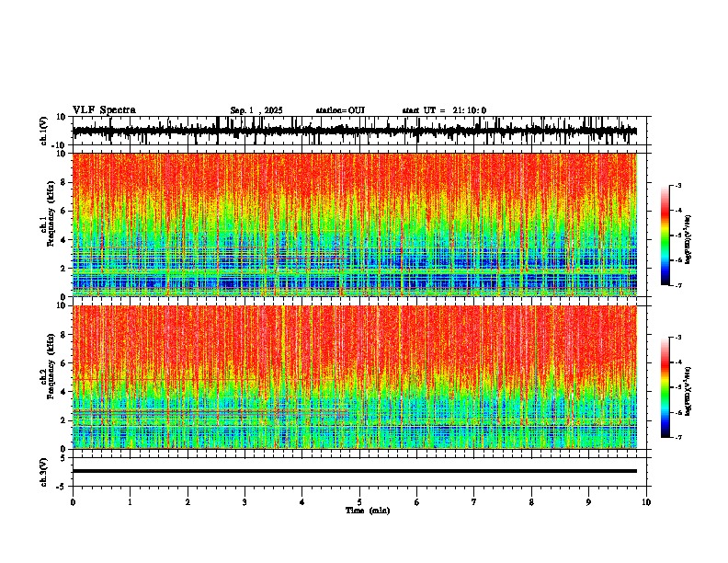Click the "ch.3(V)" axis label
Viewport: 728px width, 563px height.
click(44, 473)
